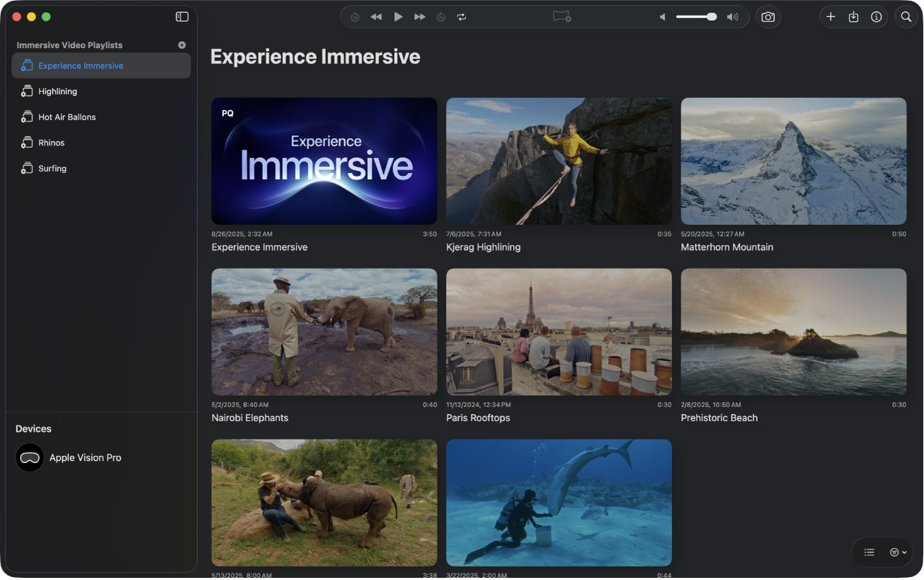The width and height of the screenshot is (924, 580).
Task: Capture a snapshot with the camera icon
Action: (x=767, y=16)
